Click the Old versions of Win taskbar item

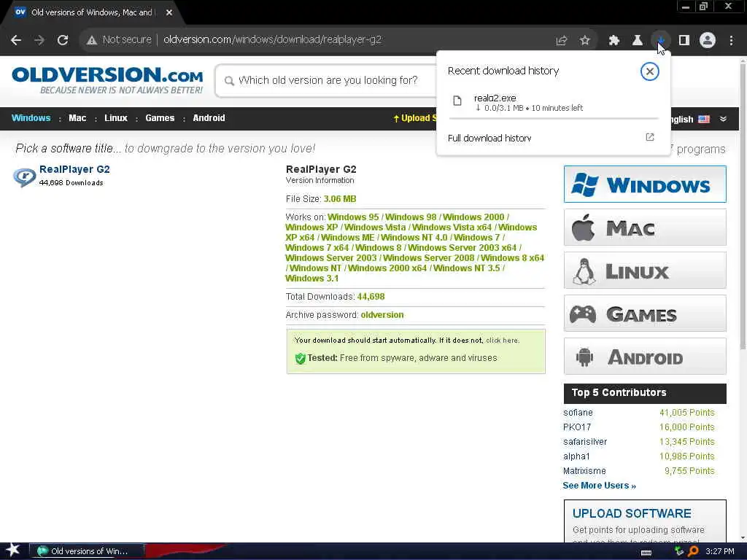pyautogui.click(x=87, y=551)
